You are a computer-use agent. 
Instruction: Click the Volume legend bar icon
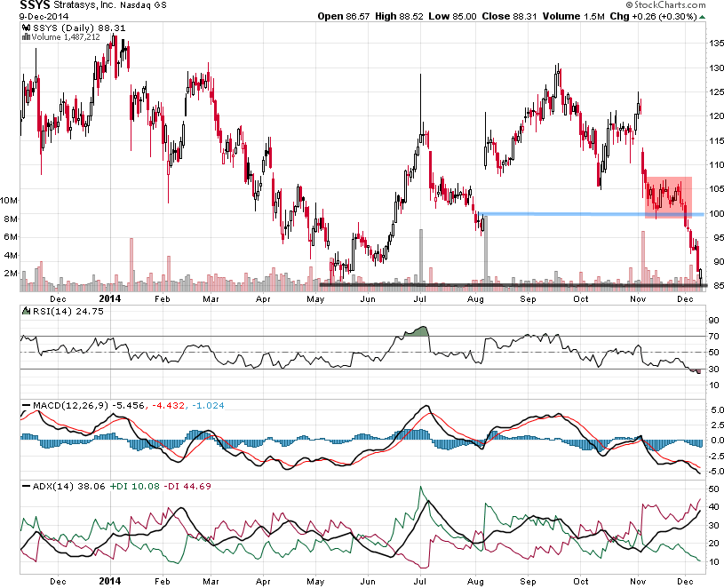click(24, 38)
